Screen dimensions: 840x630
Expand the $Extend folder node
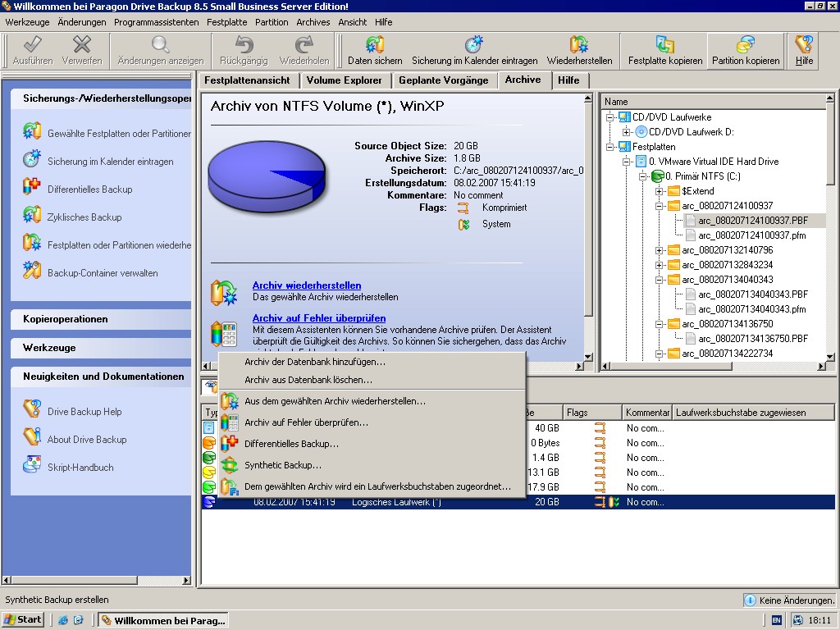pyautogui.click(x=659, y=191)
